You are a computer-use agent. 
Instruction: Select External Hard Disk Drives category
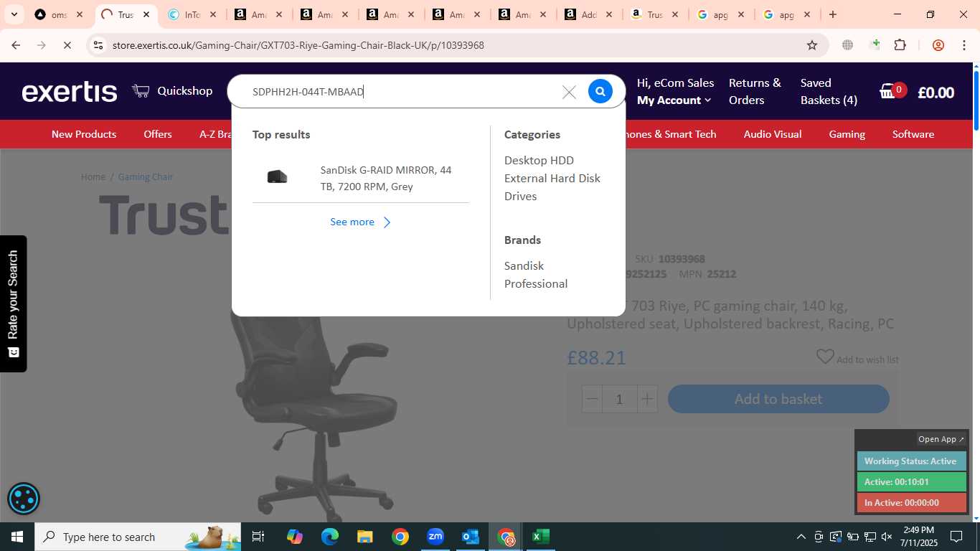[552, 187]
